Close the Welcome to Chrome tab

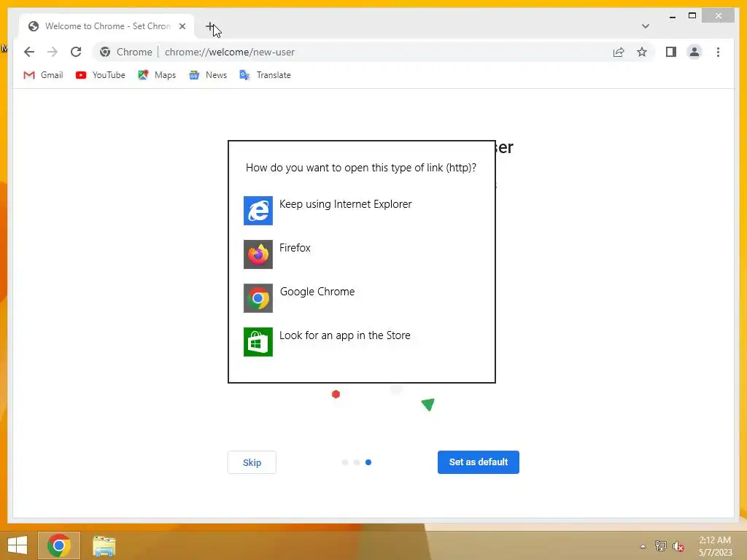pos(182,26)
